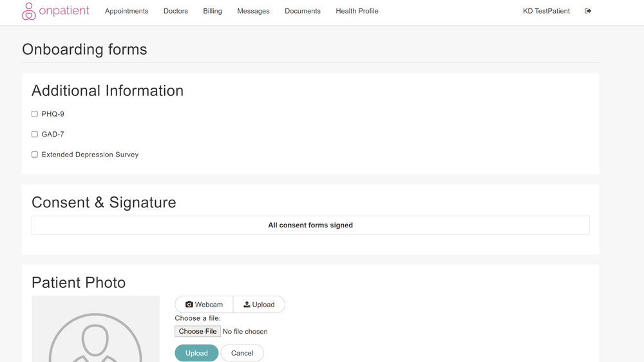Screen dimensions: 644x362
Task: Click the "GAD-7" label text
Action: click(53, 134)
